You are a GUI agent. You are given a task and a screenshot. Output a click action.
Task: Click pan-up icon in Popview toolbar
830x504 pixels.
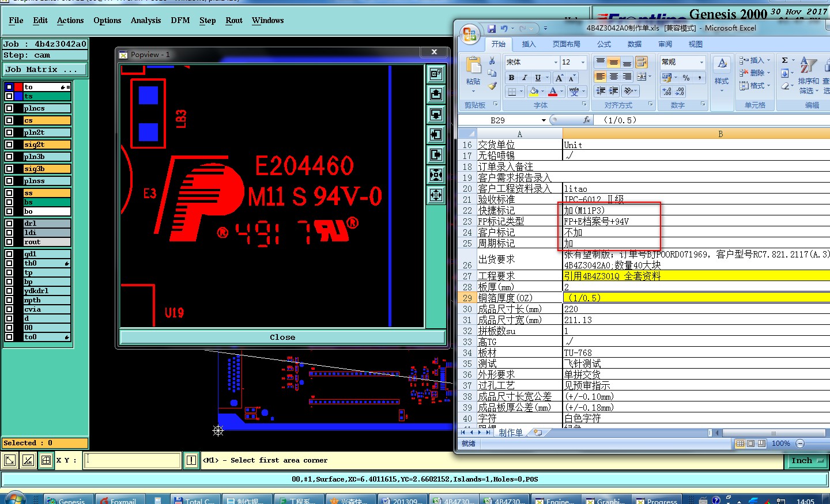[x=436, y=94]
